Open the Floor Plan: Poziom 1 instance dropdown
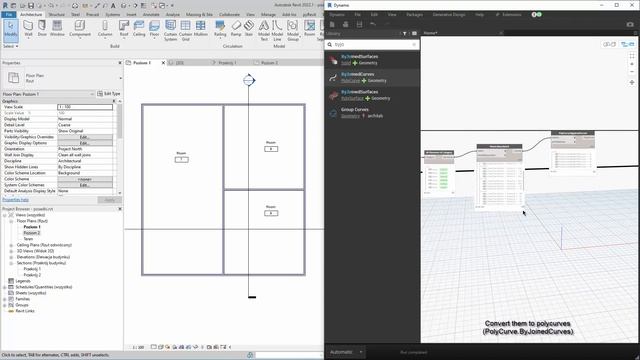 pos(48,94)
